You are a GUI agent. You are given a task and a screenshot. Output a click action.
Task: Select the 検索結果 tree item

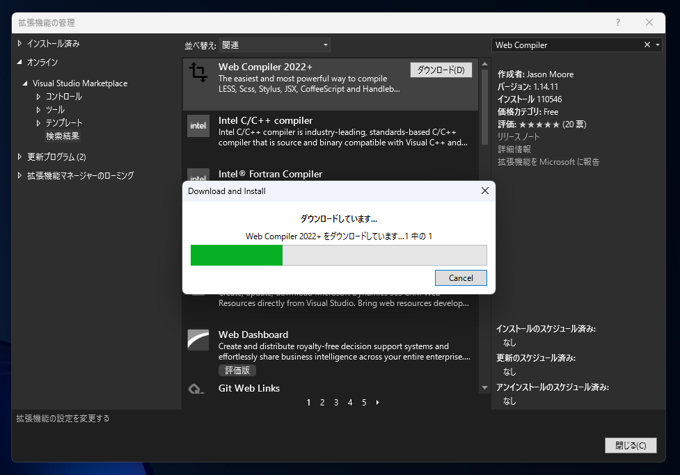(62, 136)
